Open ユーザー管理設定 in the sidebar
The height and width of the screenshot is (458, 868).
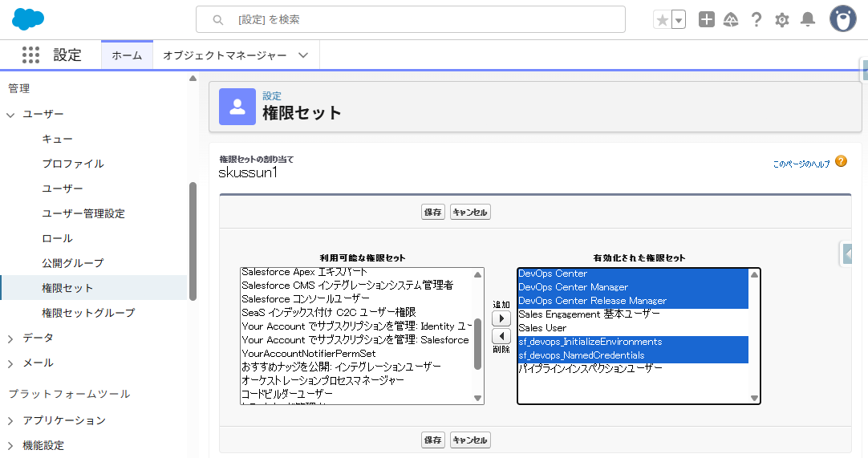click(x=83, y=214)
